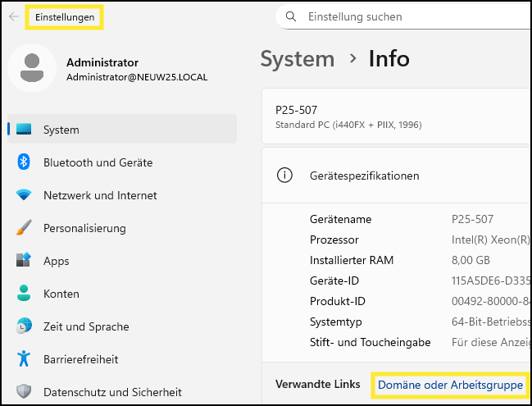532x406 pixels.
Task: Open Zeit und Sprache settings
Action: (122, 326)
